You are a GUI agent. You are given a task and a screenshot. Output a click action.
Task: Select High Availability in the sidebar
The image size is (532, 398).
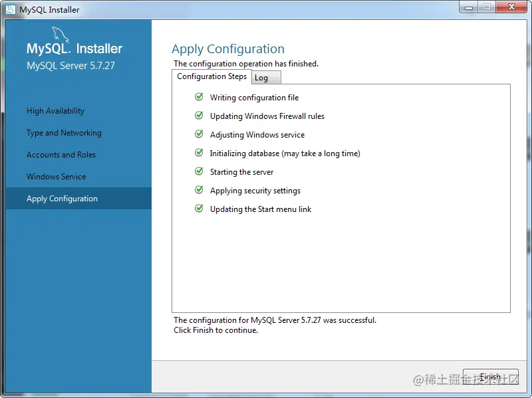[x=55, y=111]
